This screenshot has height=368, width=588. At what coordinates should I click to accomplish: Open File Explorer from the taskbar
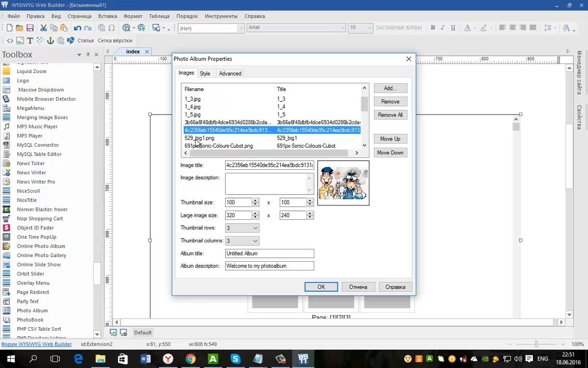(x=101, y=359)
